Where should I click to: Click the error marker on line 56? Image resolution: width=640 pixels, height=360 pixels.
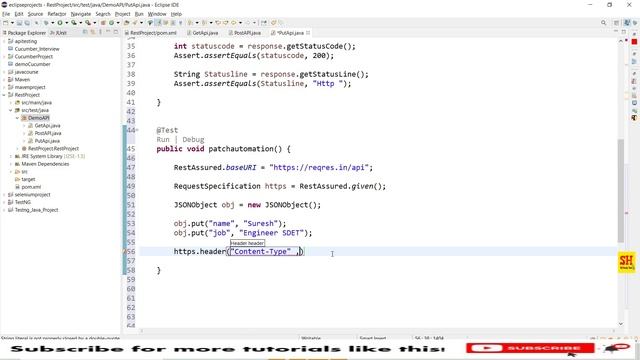[125, 252]
